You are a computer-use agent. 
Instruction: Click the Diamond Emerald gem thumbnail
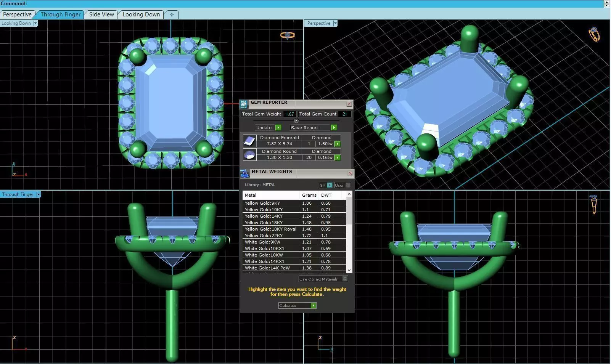(x=249, y=141)
